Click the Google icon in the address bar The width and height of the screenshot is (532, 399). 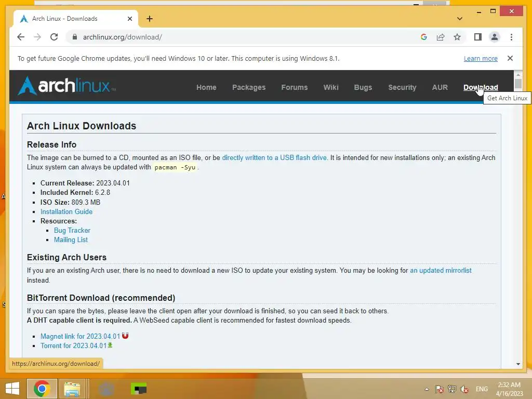click(424, 37)
